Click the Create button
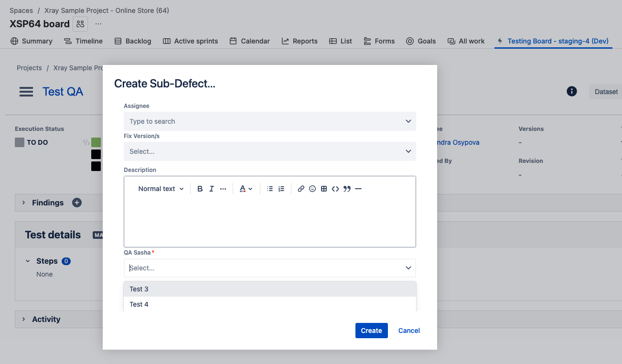This screenshot has width=622, height=364. [371, 331]
